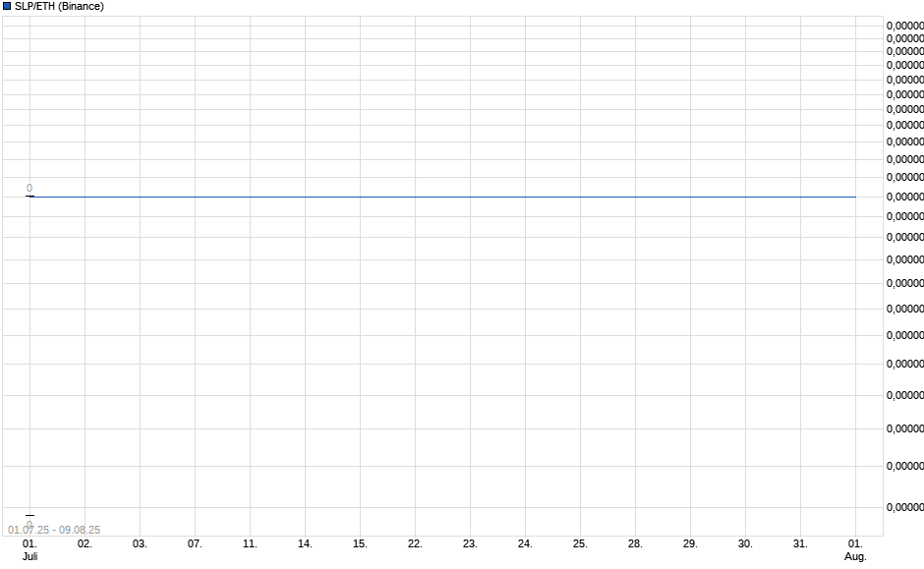Click the grey 0 value marker on the chart

29,186
